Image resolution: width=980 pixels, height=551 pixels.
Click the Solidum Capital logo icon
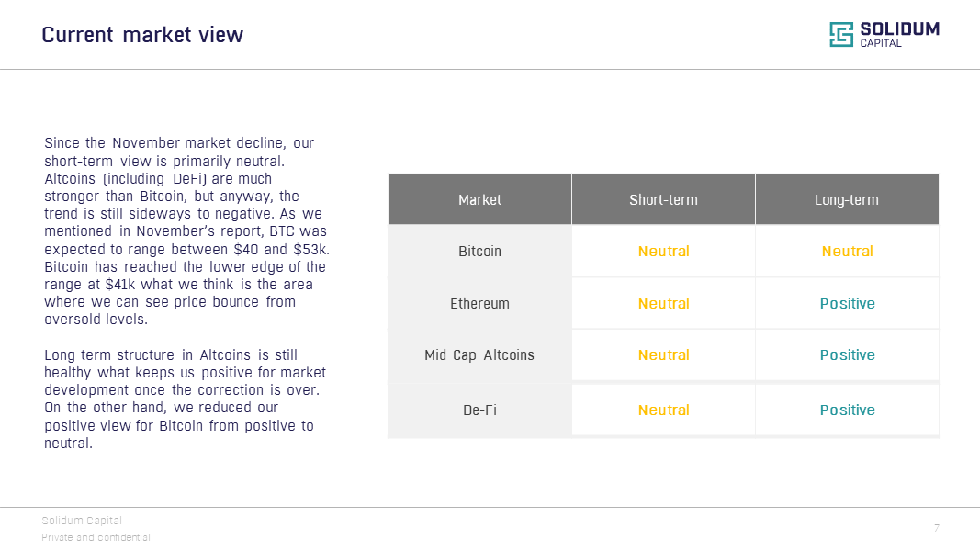(x=841, y=35)
